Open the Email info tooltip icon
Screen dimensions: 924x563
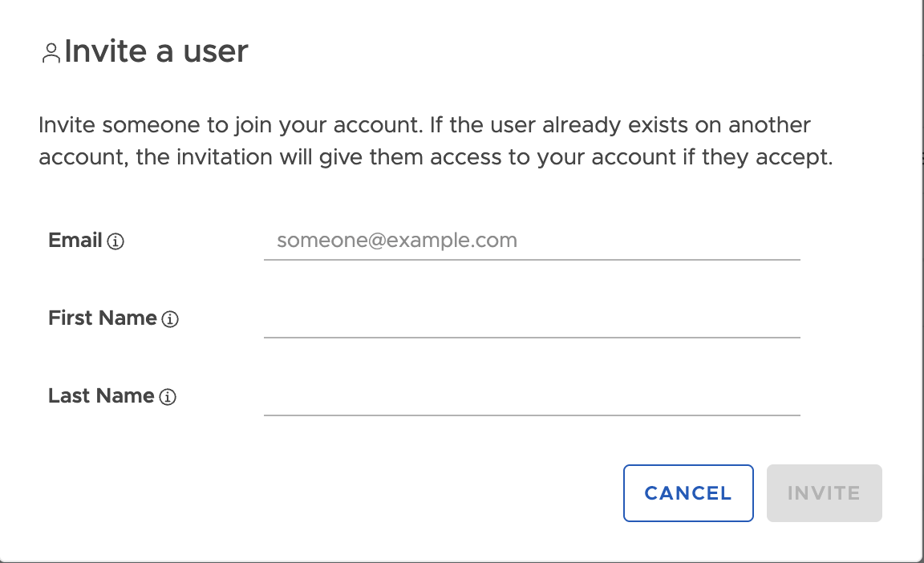(115, 241)
